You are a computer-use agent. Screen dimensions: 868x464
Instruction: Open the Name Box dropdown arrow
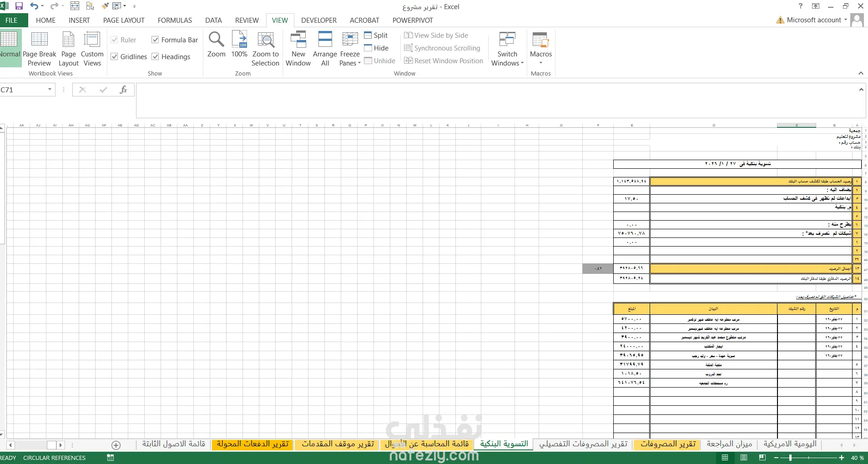(50, 90)
